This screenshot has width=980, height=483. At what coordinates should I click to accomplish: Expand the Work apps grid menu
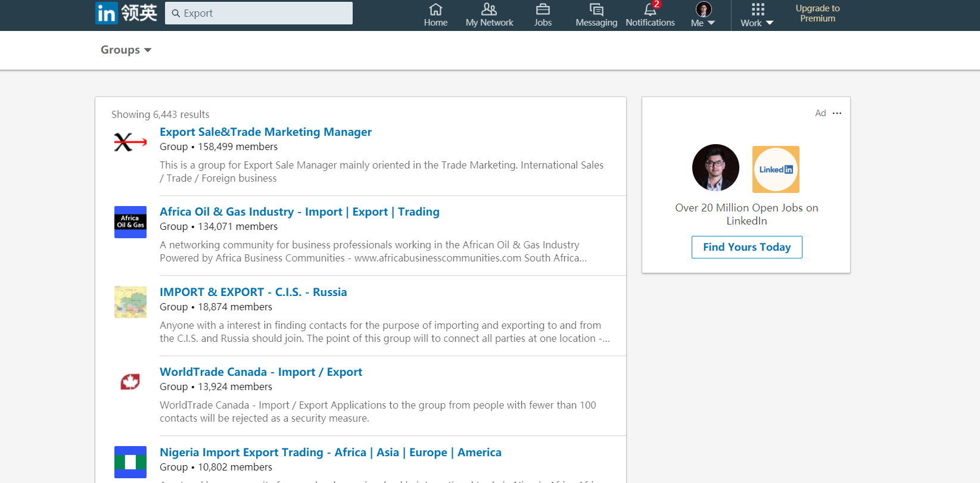(x=757, y=15)
